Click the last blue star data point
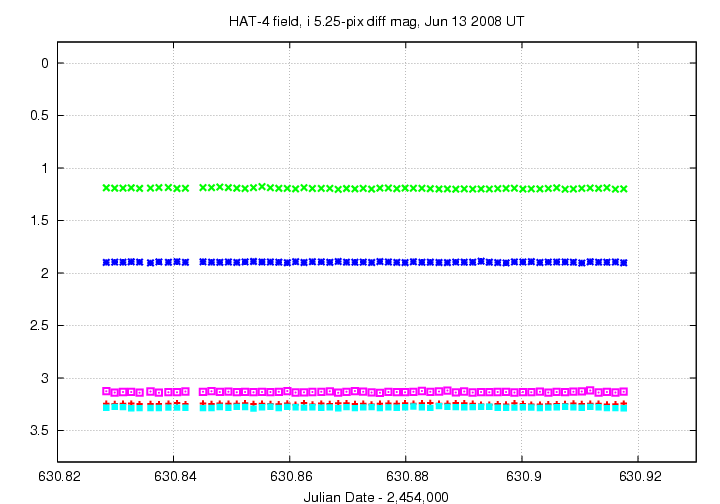Image resolution: width=720 pixels, height=504 pixels. [x=624, y=263]
